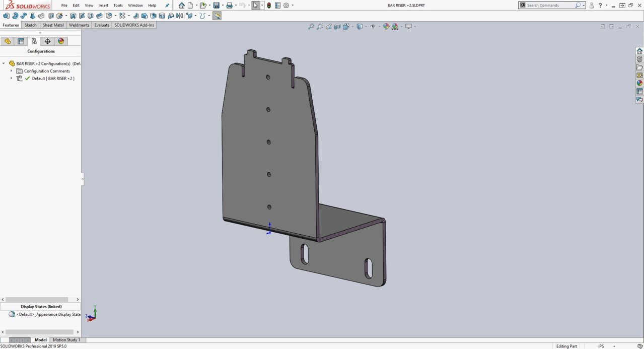Open FeatureManager design tree tab
Viewport: 644px width, 349px height.
click(x=8, y=41)
